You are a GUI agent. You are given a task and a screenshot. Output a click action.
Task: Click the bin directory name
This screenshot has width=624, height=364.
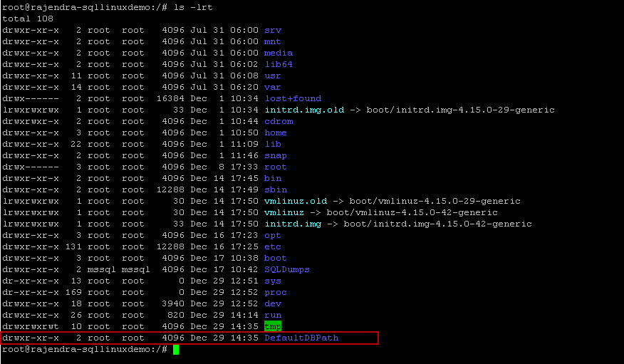pyautogui.click(x=273, y=179)
